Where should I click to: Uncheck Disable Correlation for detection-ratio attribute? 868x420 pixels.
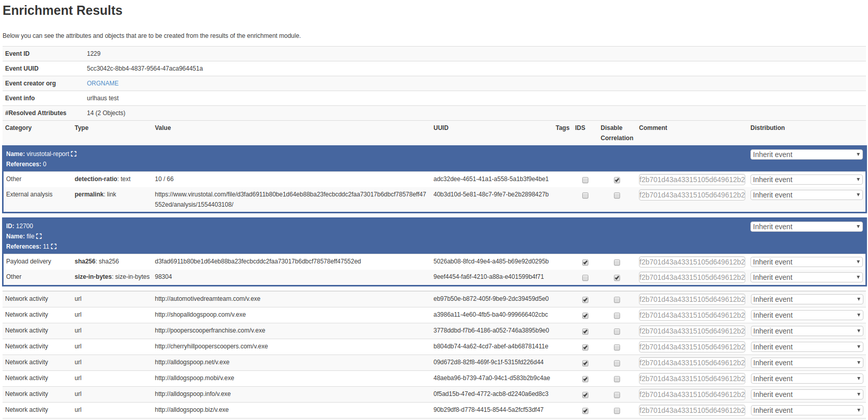point(617,180)
